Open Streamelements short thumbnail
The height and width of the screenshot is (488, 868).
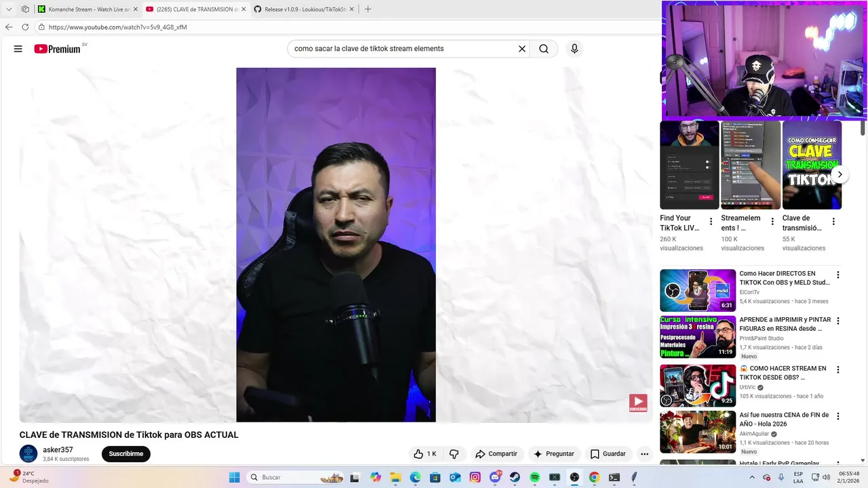tap(751, 165)
